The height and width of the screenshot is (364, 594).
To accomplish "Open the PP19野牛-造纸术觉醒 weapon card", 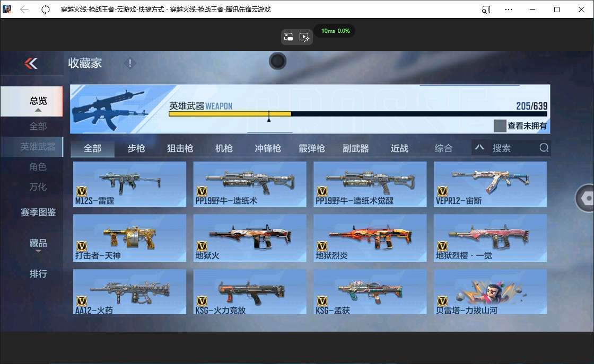I will pos(370,184).
